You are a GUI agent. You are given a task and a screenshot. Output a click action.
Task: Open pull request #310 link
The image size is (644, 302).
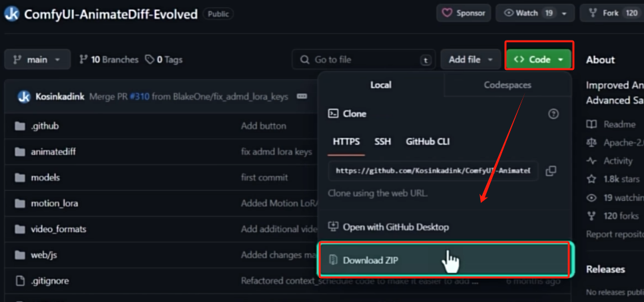139,96
